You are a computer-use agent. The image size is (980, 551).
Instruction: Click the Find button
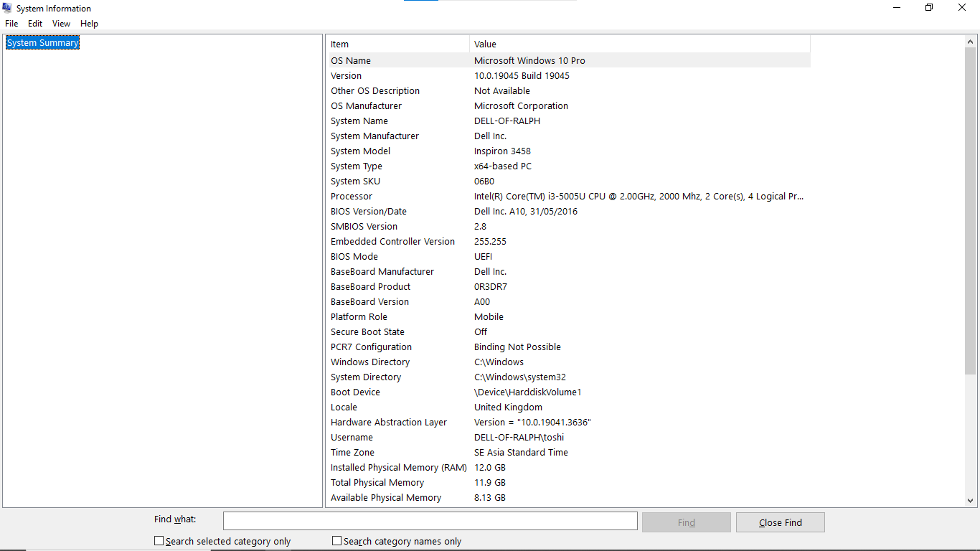(x=687, y=522)
